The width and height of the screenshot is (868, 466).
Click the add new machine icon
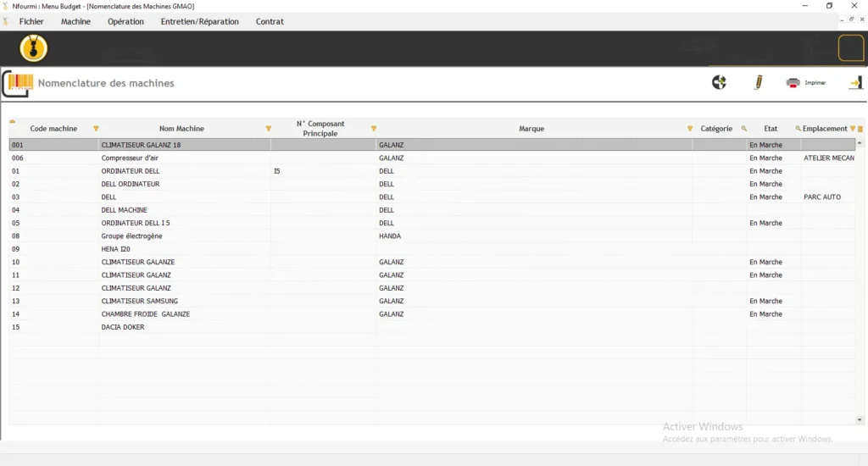tap(719, 82)
